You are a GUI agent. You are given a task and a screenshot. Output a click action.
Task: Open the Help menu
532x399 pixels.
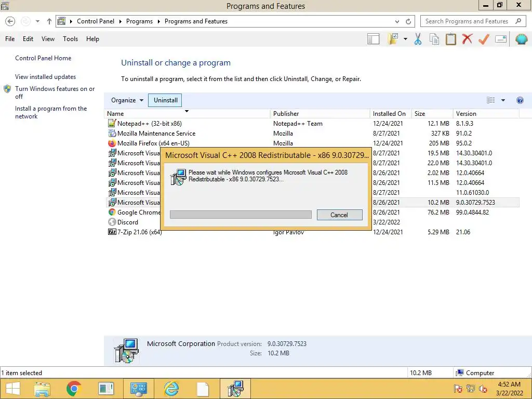92,39
